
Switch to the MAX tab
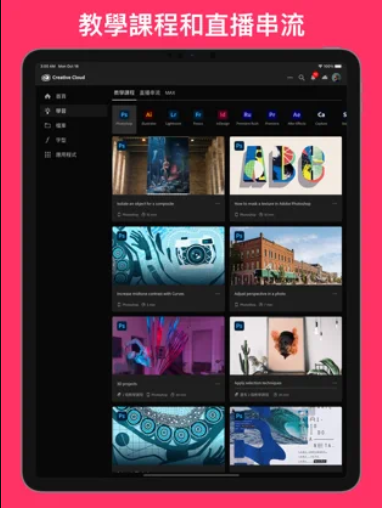170,93
